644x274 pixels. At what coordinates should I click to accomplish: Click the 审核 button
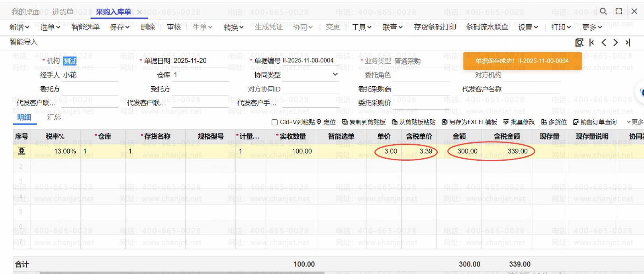(x=174, y=27)
